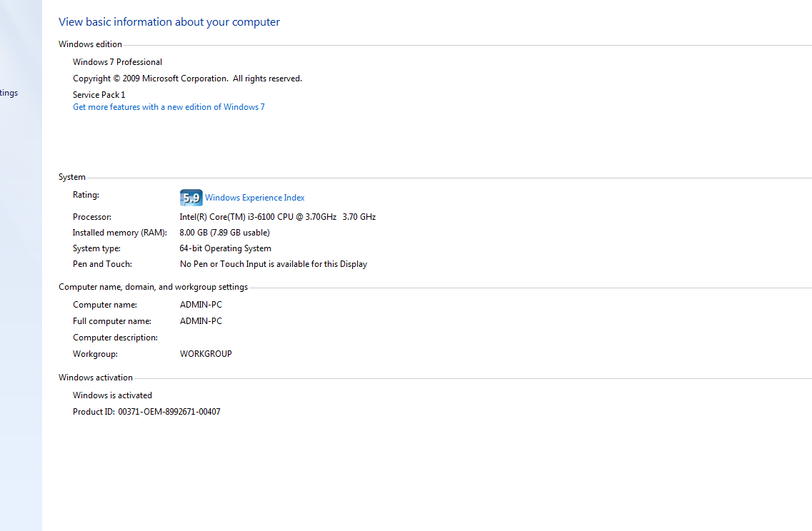
Task: Click the ADMIN-PC value beside Full computer name
Action: [x=201, y=321]
